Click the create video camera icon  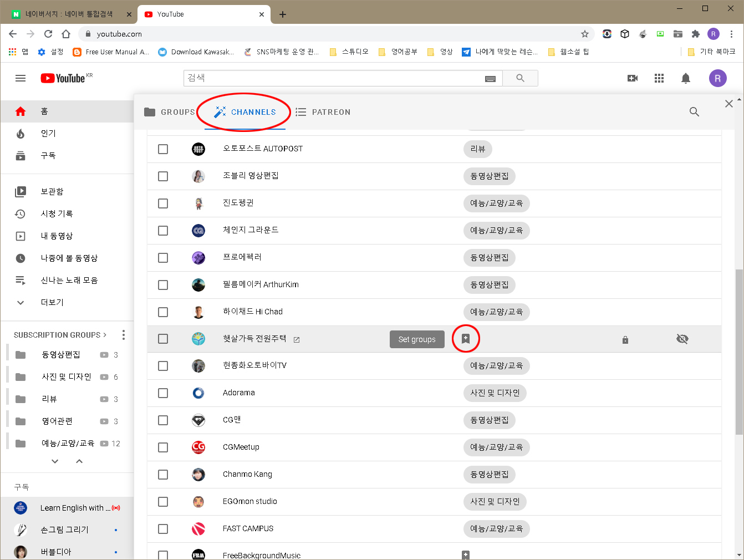(633, 78)
